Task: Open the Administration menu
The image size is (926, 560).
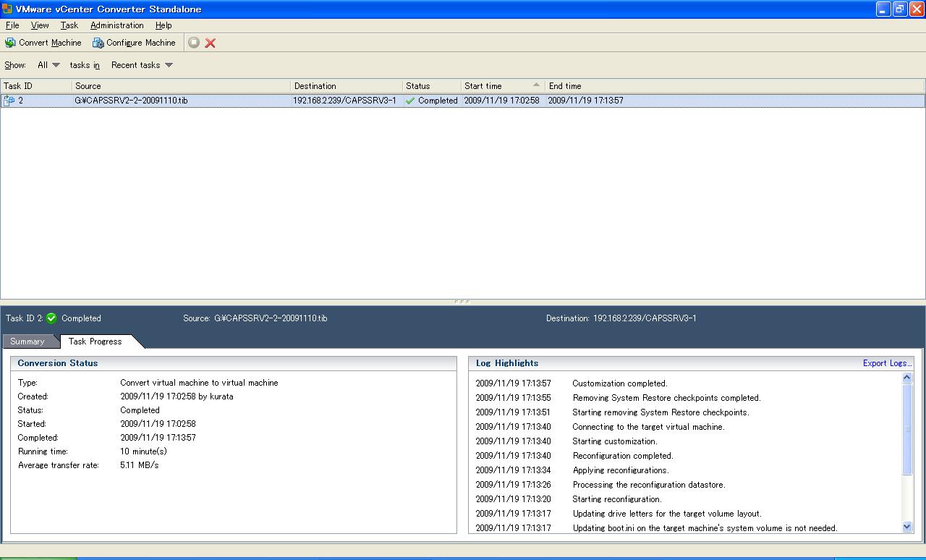Action: coord(117,25)
